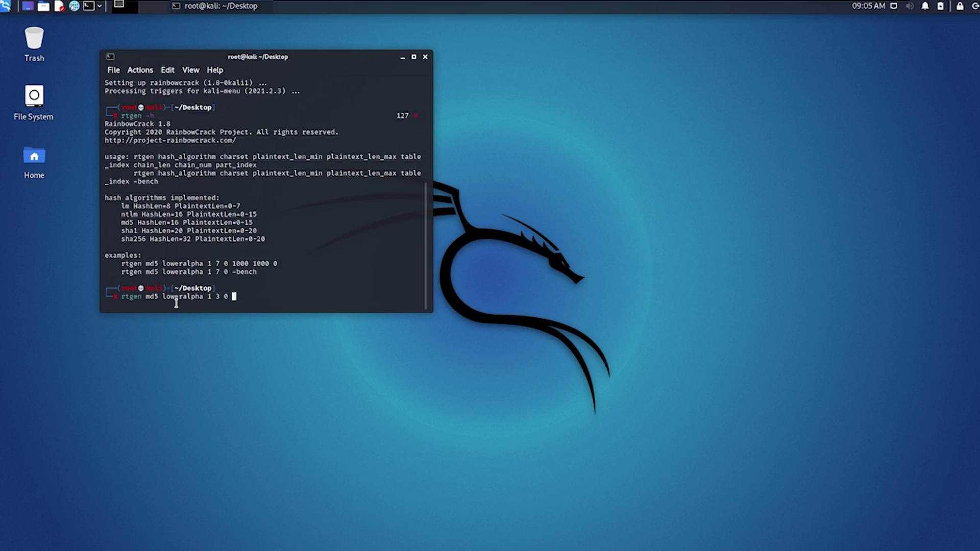980x551 pixels.
Task: Click the terminal title bar 'root@kali: ~/Desktop'
Action: [258, 57]
